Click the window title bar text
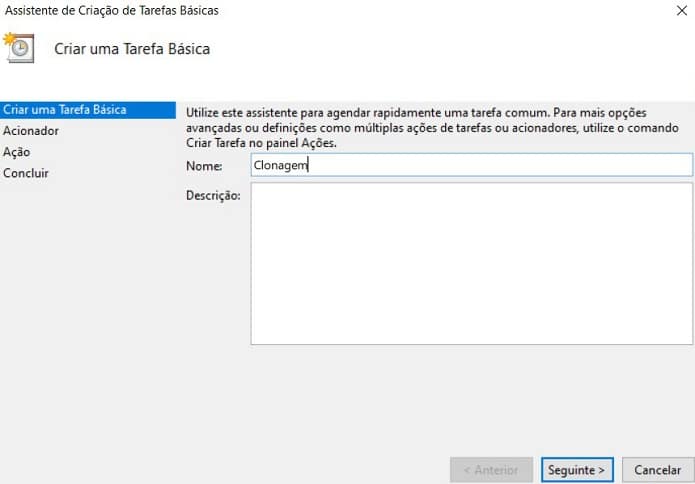 pos(112,11)
